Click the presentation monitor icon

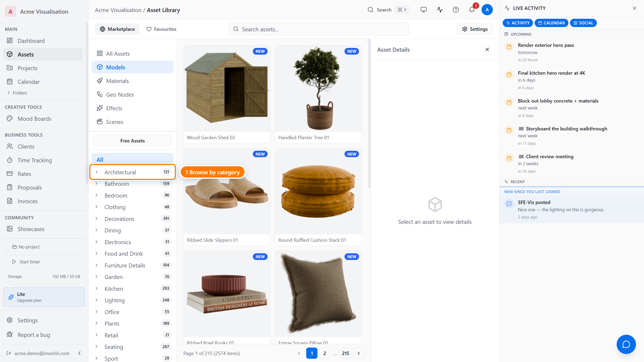[x=424, y=10]
